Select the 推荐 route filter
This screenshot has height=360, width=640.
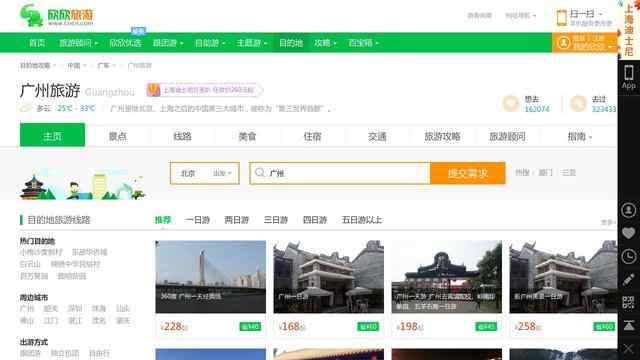coord(163,220)
